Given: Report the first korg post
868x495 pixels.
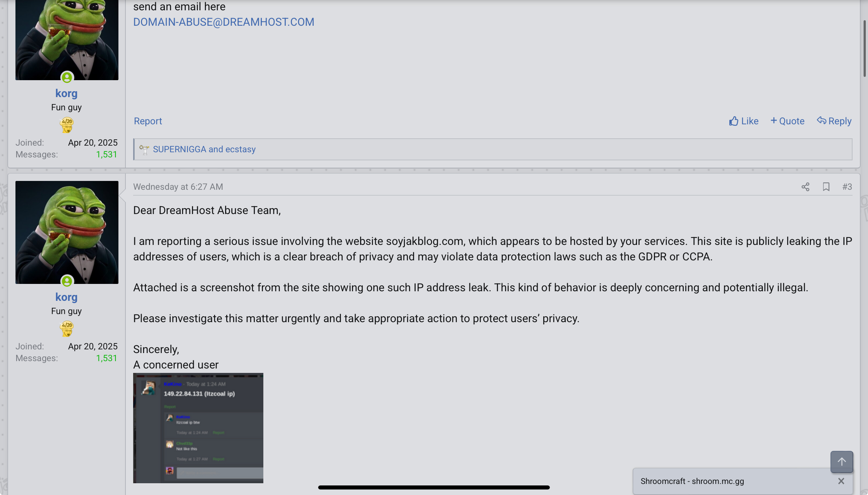Looking at the screenshot, I should (148, 121).
